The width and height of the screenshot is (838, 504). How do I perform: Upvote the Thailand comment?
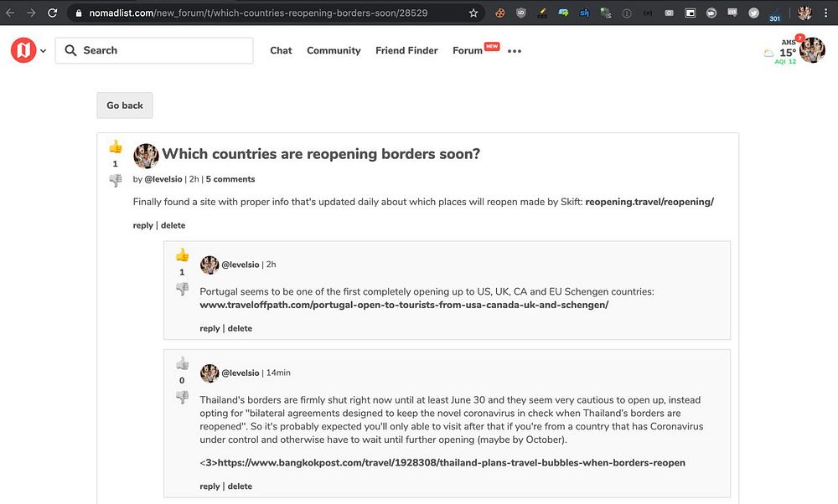(x=182, y=363)
